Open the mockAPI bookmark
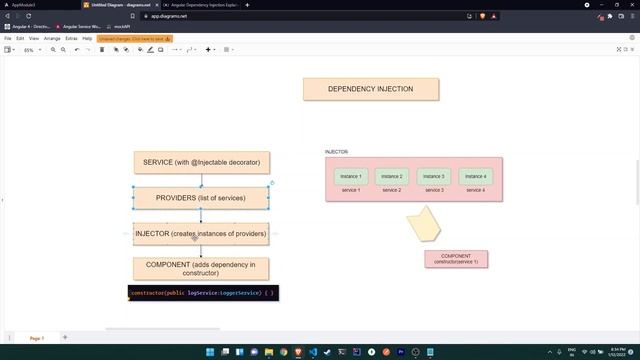This screenshot has width=640, height=360. (118, 27)
